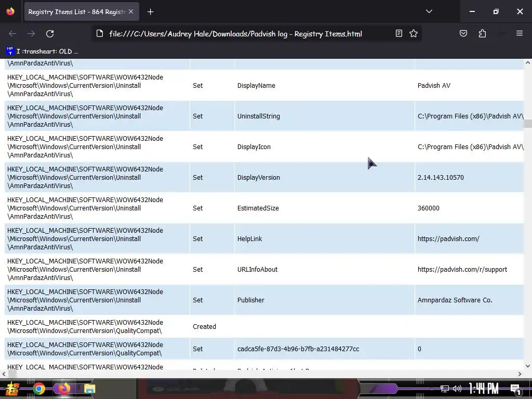Click the '360000' value cell
This screenshot has width=532, height=399.
coord(469,208)
